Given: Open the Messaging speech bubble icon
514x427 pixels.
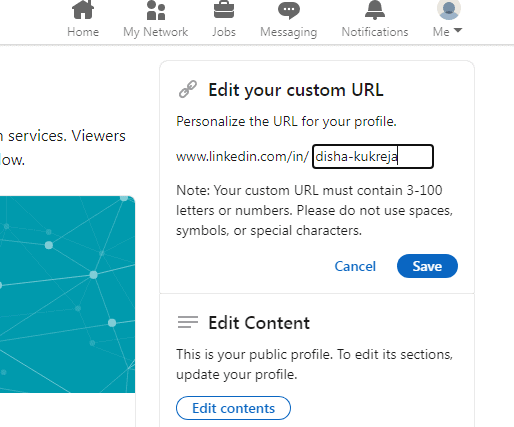Looking at the screenshot, I should [x=289, y=10].
